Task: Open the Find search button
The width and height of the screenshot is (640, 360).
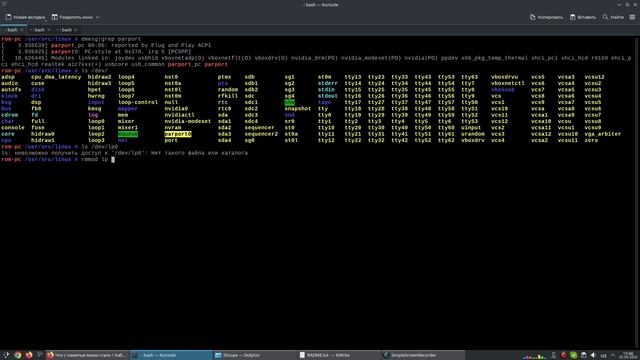Action: (613, 17)
